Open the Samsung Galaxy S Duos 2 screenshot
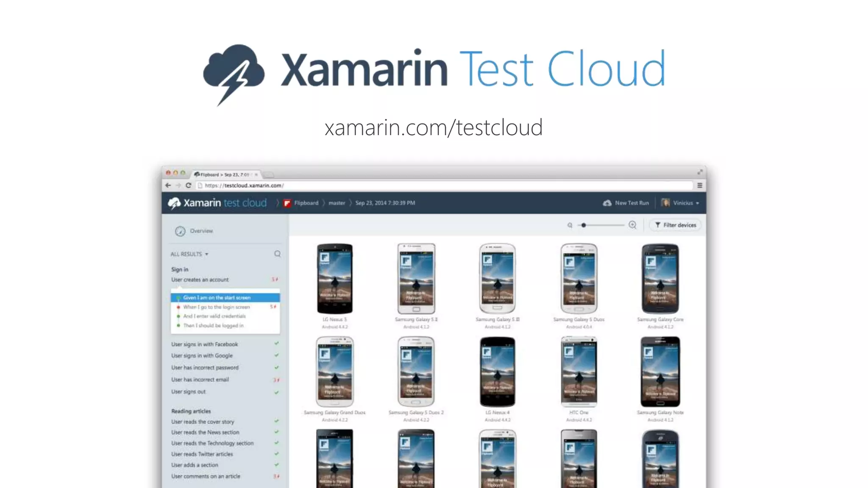868x488 pixels. click(x=416, y=372)
